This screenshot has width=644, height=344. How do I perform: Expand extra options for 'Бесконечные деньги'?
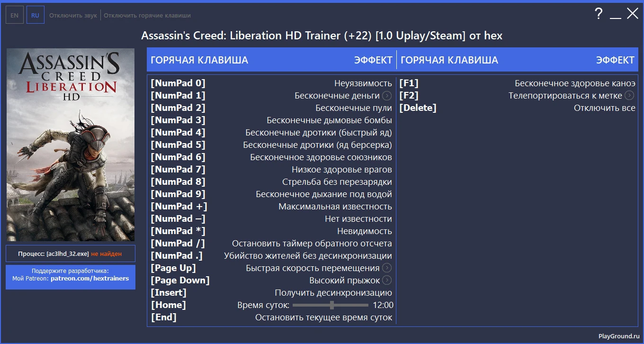click(x=386, y=95)
